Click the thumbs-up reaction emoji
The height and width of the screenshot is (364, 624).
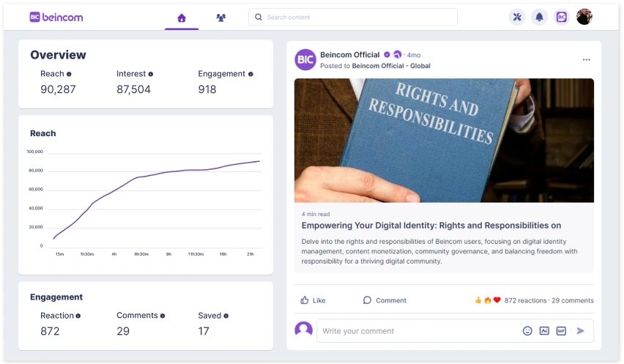point(478,300)
